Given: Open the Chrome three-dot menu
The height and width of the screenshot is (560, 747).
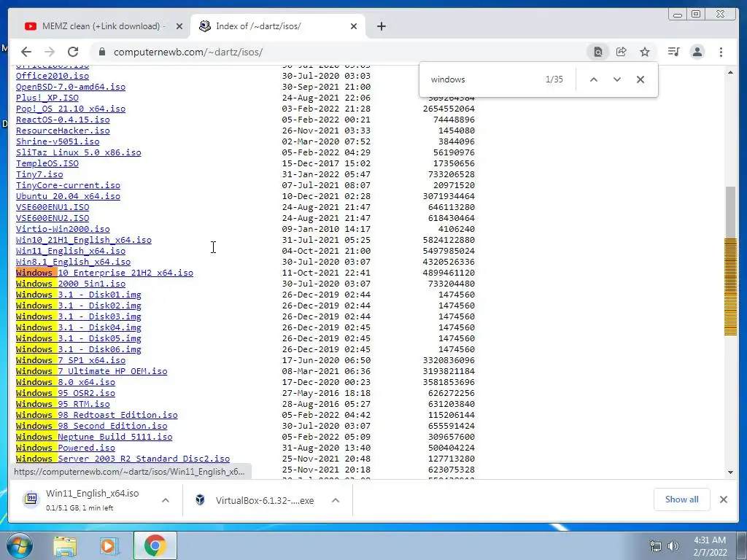Looking at the screenshot, I should coord(721,52).
